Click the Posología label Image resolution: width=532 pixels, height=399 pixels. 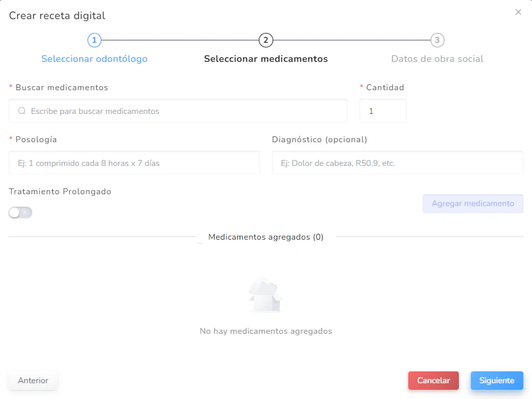[x=36, y=140]
